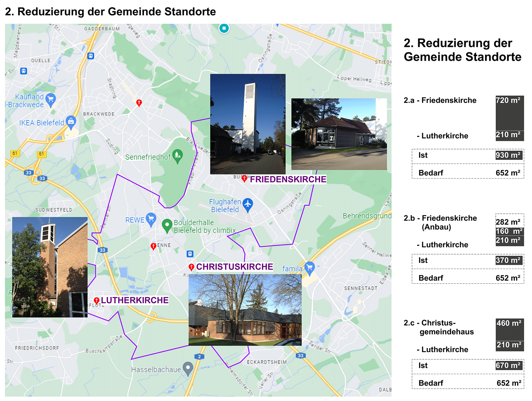Click the IKEA Bielefeld shopping pin

[x=71, y=123]
